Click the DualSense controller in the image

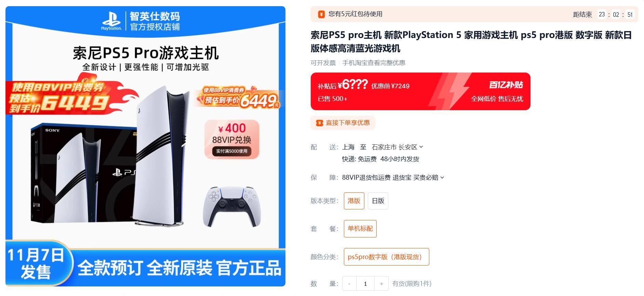pos(232,206)
